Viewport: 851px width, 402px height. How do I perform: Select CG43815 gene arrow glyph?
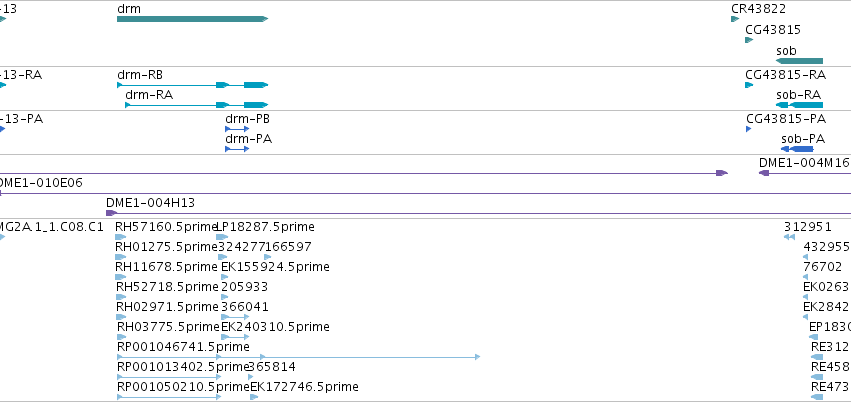749,40
